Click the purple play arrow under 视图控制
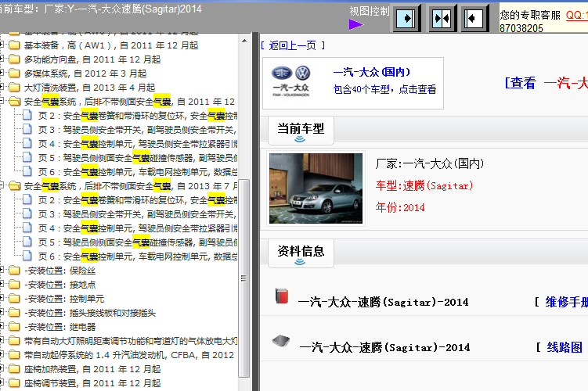Image resolution: width=588 pixels, height=391 pixels. pyautogui.click(x=356, y=25)
